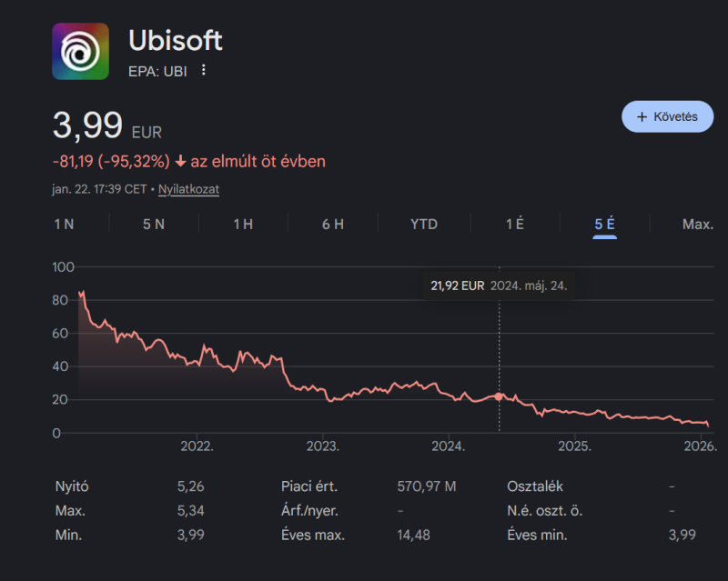728x581 pixels.
Task: Click the 2025. x-axis label
Action: 575,446
